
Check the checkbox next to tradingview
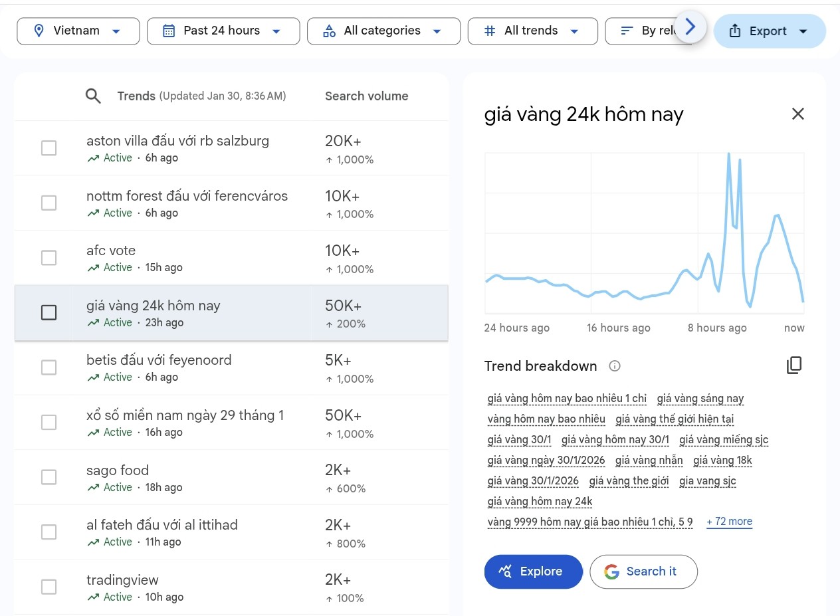(x=49, y=587)
